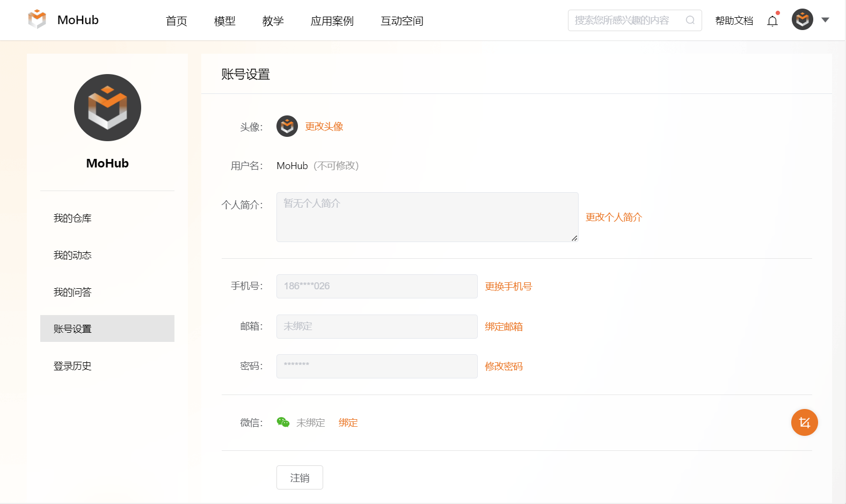Open 帮助文档 help documentation
The height and width of the screenshot is (504, 846).
(x=734, y=20)
